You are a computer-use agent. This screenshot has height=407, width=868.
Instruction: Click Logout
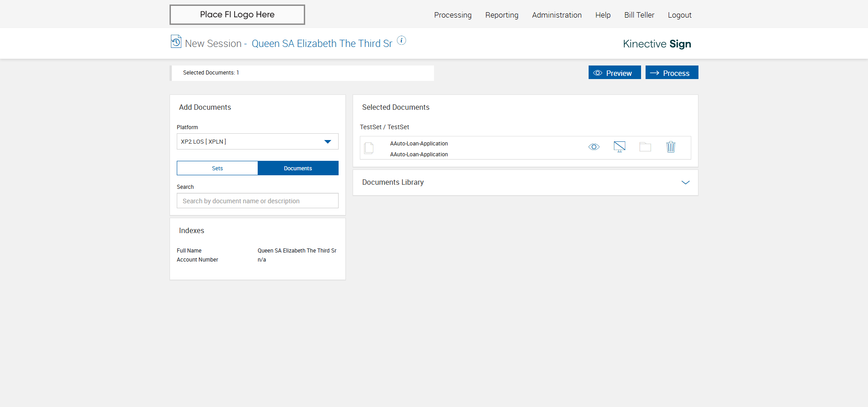click(679, 15)
